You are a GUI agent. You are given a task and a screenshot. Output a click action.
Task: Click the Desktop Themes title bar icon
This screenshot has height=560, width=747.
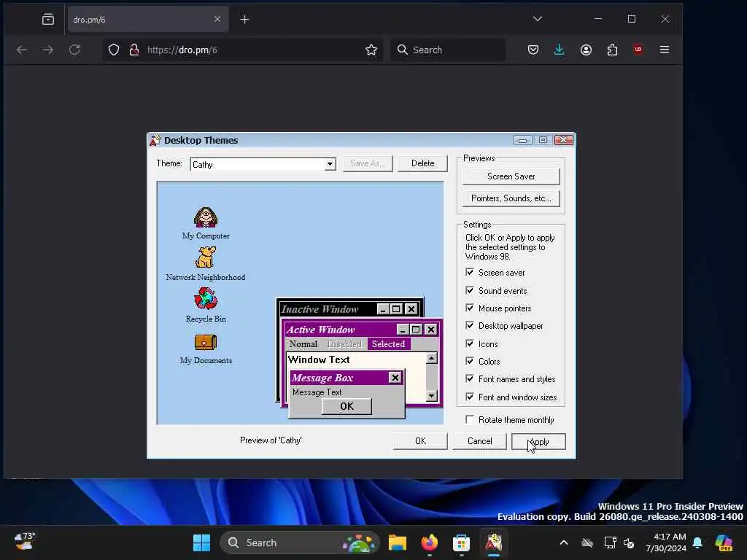(x=155, y=140)
